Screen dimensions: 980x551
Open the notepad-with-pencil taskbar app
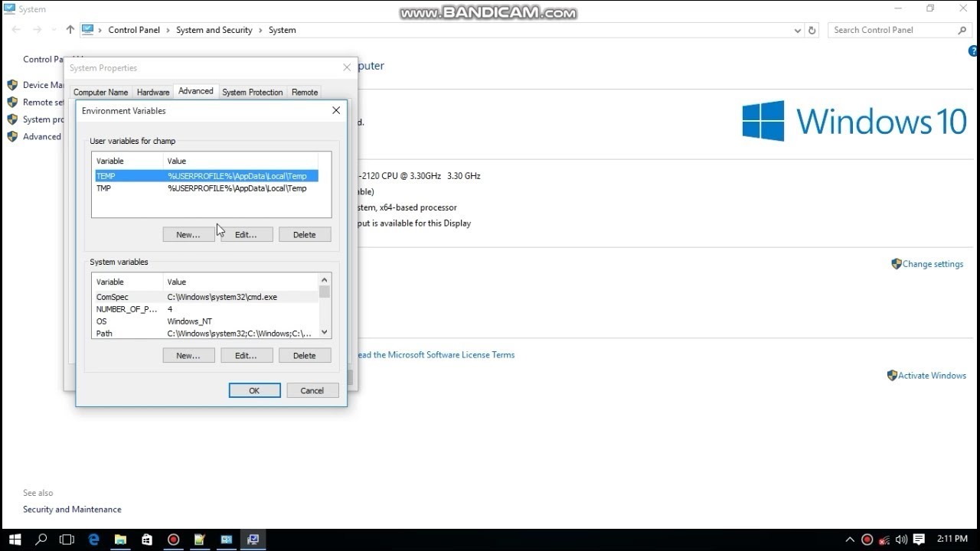(x=200, y=540)
